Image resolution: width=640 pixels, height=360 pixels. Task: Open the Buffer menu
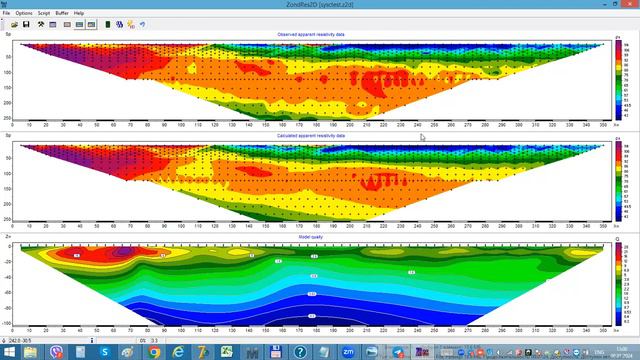tap(62, 13)
